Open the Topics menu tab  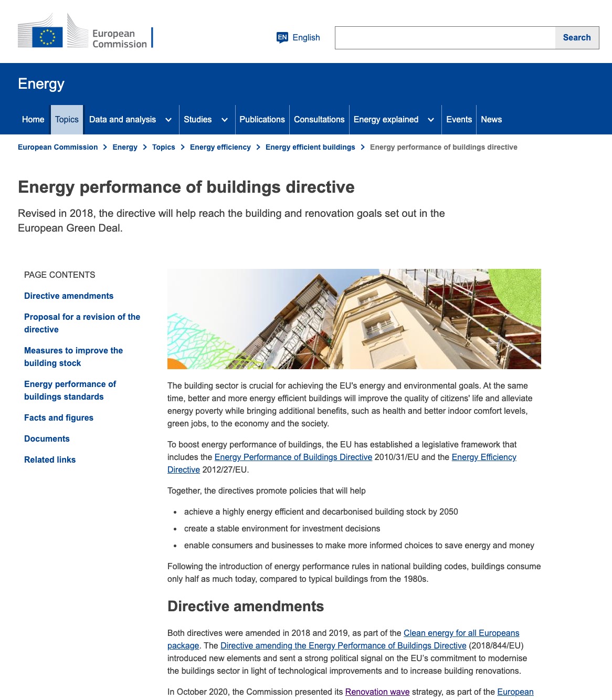[67, 120]
